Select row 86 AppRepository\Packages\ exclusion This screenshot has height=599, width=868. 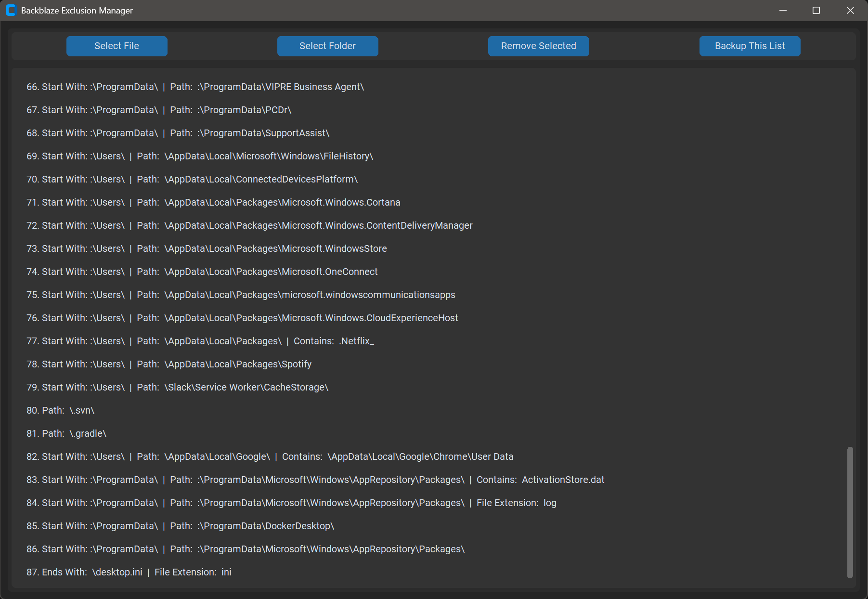coord(246,549)
